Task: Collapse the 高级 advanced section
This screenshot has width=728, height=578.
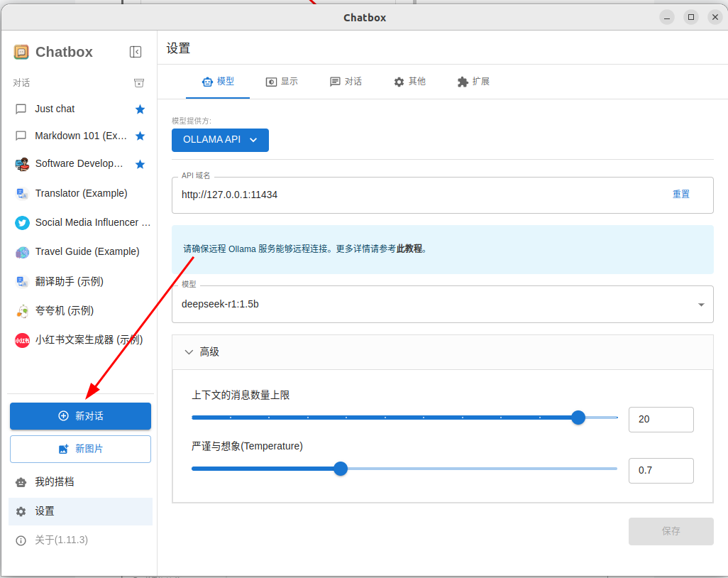Action: click(443, 352)
